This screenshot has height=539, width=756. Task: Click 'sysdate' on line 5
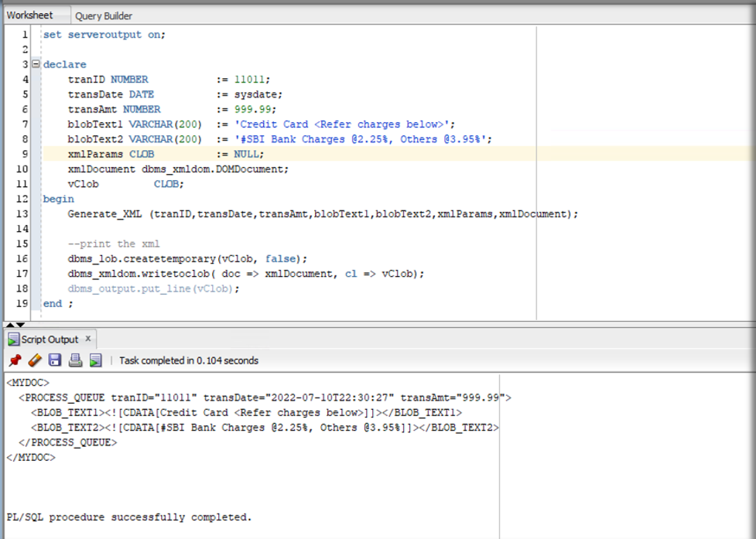click(255, 94)
